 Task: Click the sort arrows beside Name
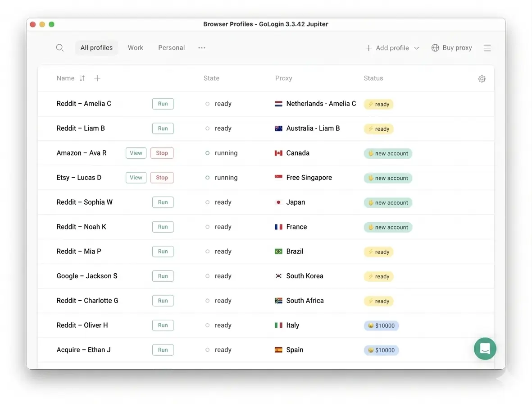(x=82, y=78)
